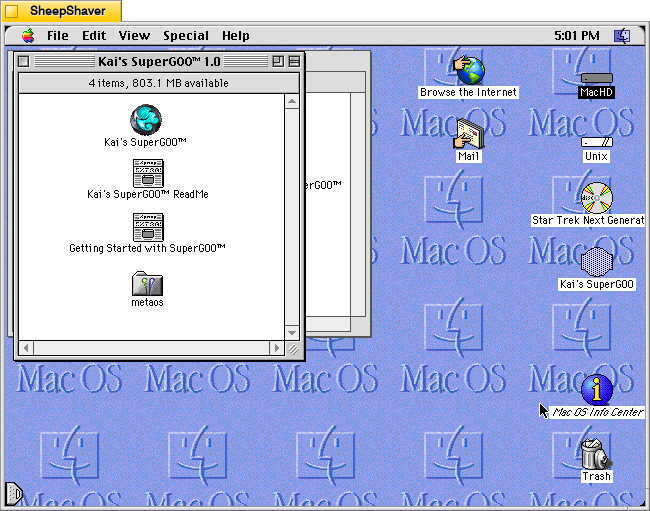
Task: Open the Finder application menu icon
Action: [x=622, y=36]
